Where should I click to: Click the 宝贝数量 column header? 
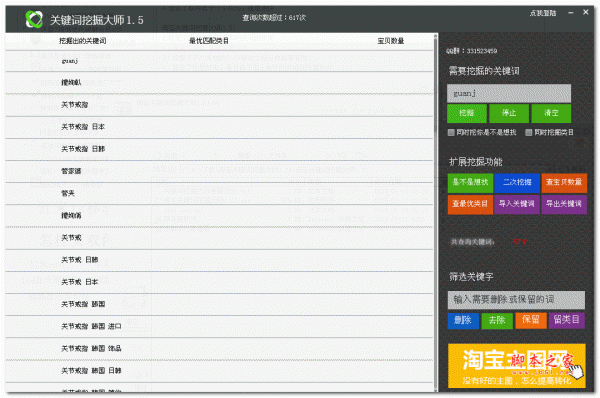pos(391,41)
